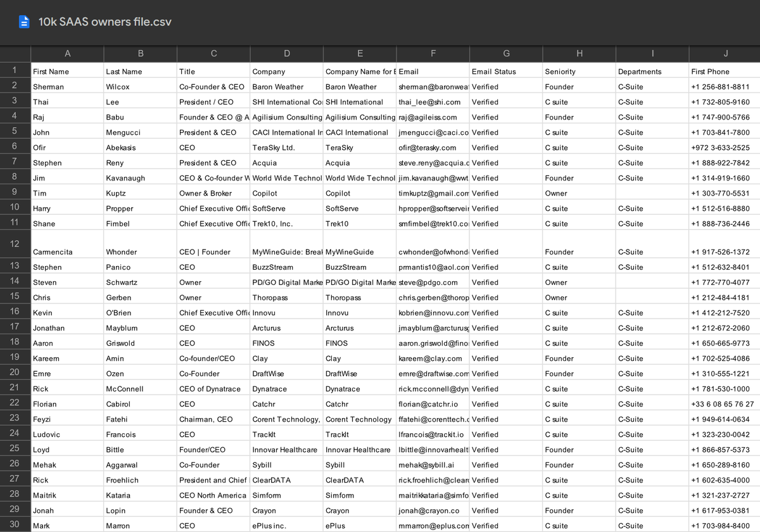The image size is (760, 532).
Task: Click the steve@pdgo.com email cell
Action: pyautogui.click(x=433, y=282)
